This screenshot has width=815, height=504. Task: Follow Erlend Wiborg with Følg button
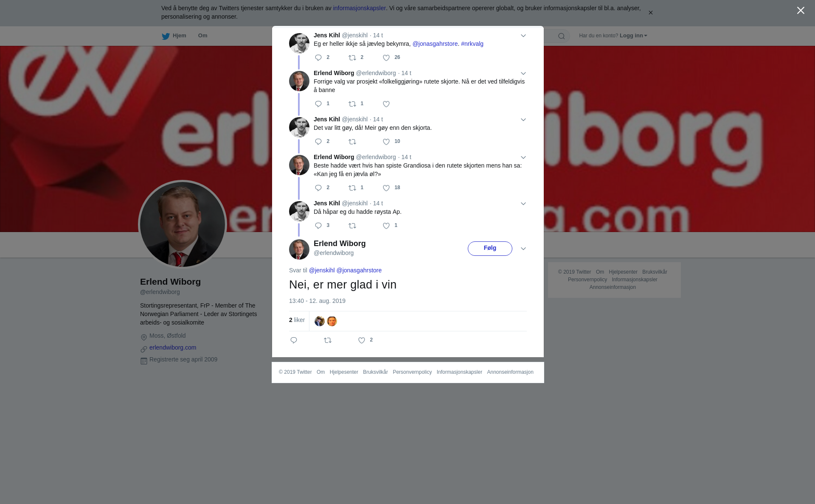(x=490, y=249)
